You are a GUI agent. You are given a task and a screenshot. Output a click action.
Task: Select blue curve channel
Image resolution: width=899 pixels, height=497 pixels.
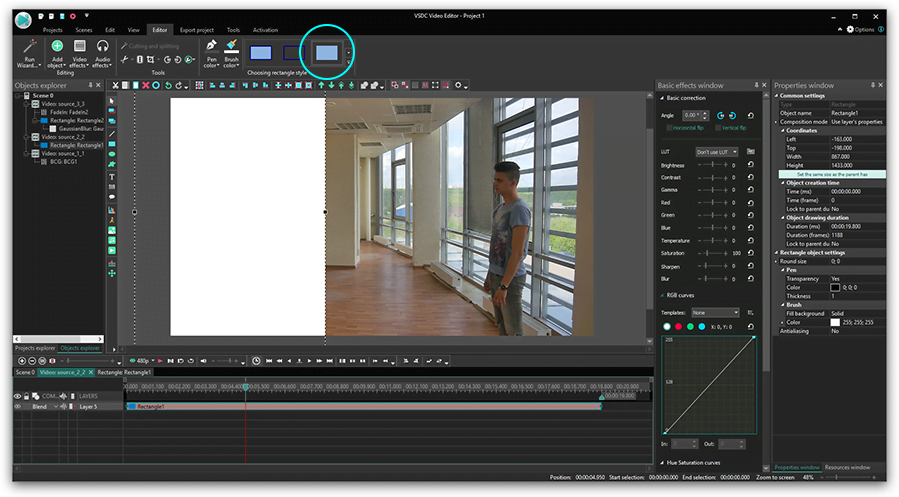702,327
